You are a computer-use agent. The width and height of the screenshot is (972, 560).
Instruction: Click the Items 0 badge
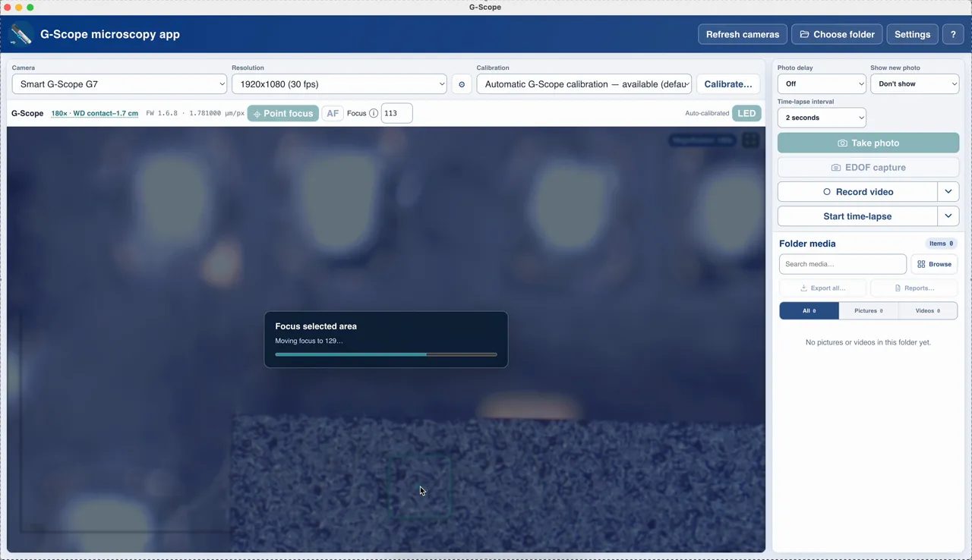[x=942, y=244]
